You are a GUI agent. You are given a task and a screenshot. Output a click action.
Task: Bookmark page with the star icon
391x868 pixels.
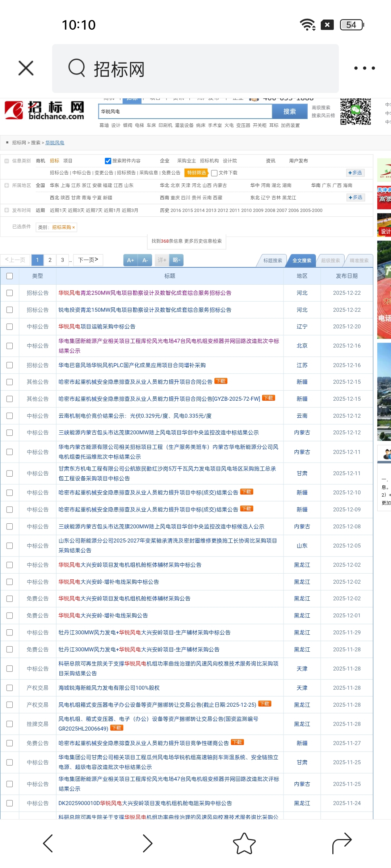pos(244,843)
